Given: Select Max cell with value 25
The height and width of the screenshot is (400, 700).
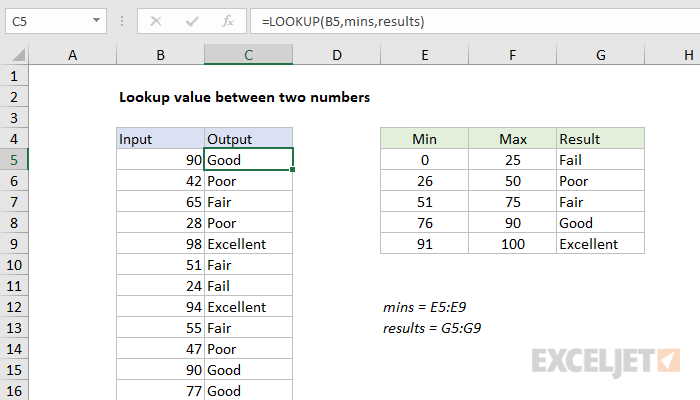Looking at the screenshot, I should (x=512, y=160).
